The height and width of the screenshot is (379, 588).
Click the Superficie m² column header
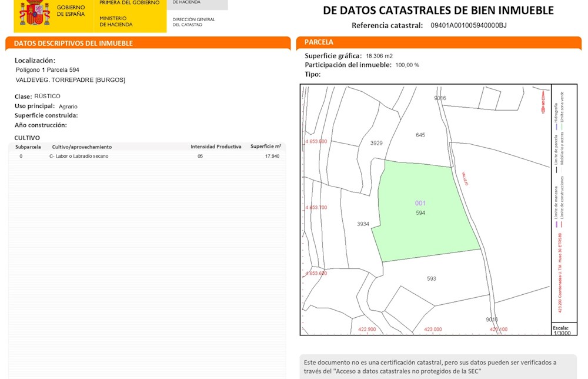tap(266, 147)
